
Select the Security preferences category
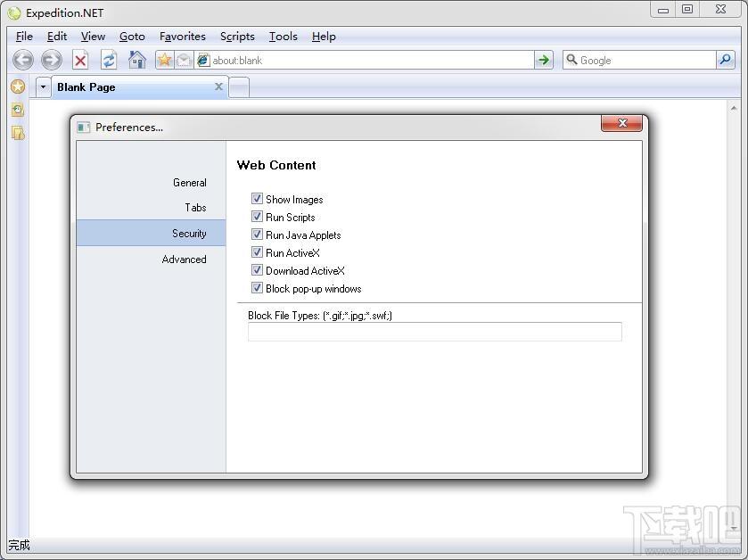point(151,233)
